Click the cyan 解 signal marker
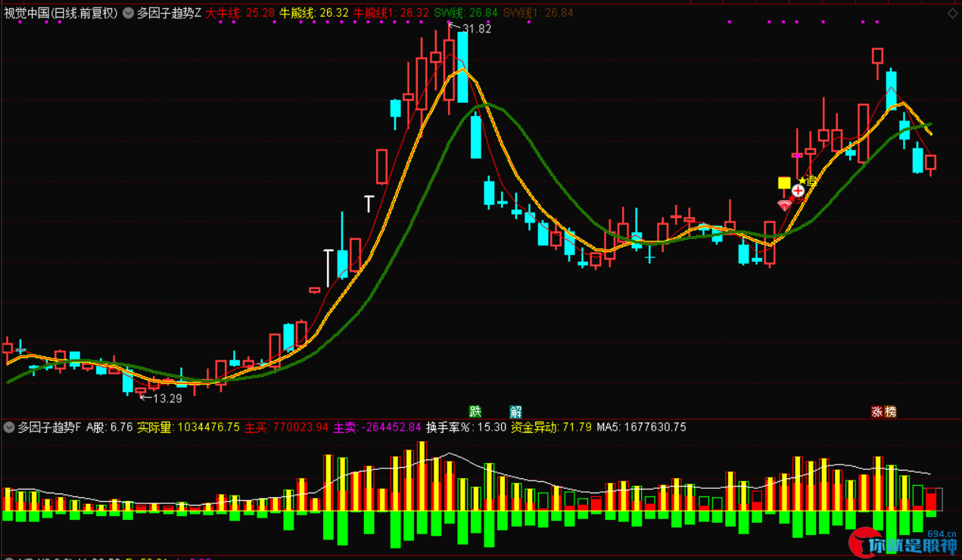The width and height of the screenshot is (962, 560). coord(515,412)
